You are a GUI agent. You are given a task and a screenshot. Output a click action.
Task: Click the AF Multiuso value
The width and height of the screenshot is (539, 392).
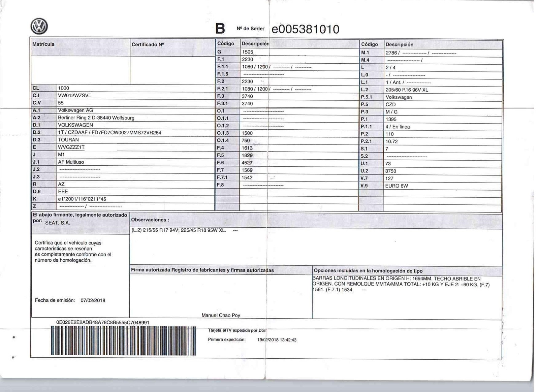(71, 162)
